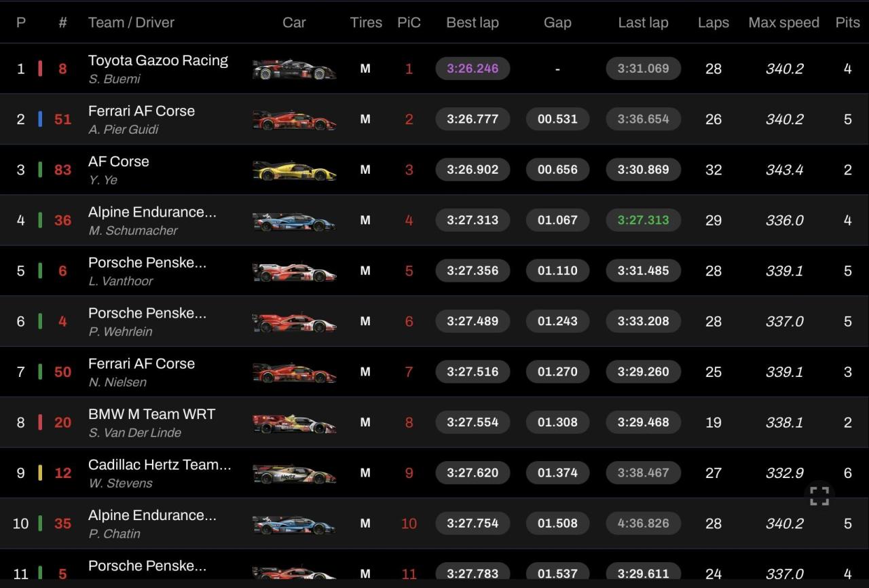Click the yellow AF Corse #83 car icon
The image size is (869, 588).
tap(294, 170)
